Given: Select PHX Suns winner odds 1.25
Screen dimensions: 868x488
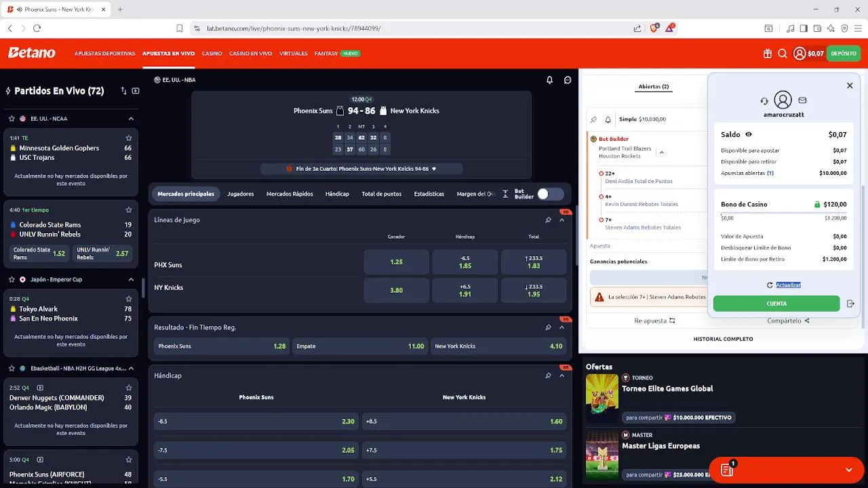Looking at the screenshot, I should tap(397, 262).
